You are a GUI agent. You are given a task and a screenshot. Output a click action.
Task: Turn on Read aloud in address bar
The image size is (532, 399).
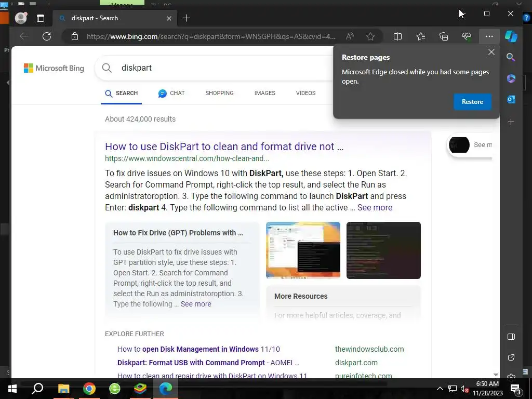tap(350, 36)
